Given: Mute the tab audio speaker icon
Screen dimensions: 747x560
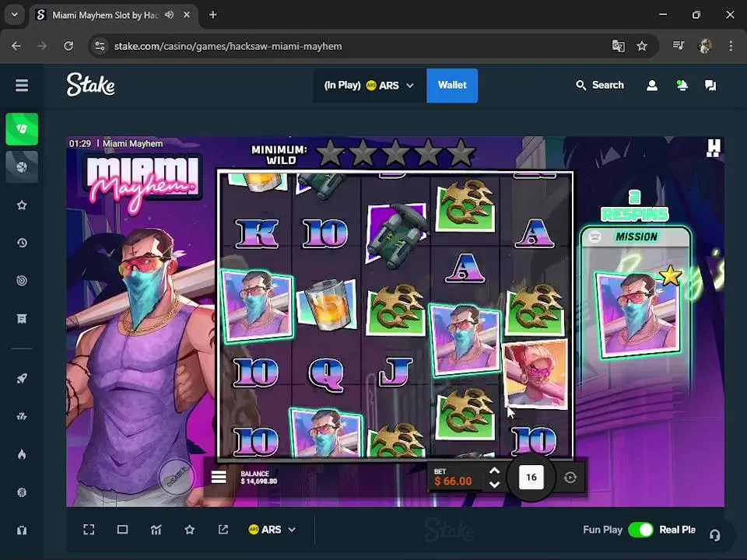Looking at the screenshot, I should click(x=169, y=15).
